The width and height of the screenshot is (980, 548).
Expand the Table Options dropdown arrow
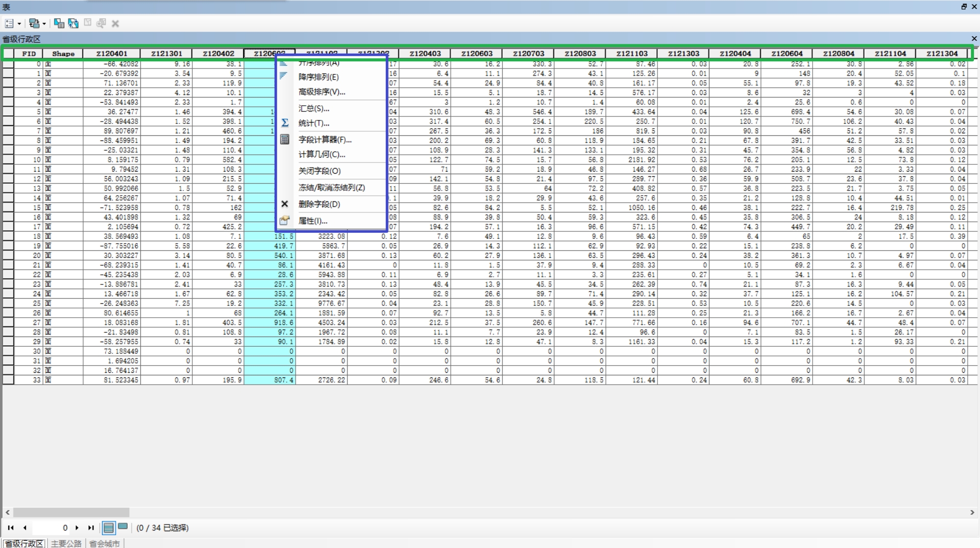click(x=19, y=23)
